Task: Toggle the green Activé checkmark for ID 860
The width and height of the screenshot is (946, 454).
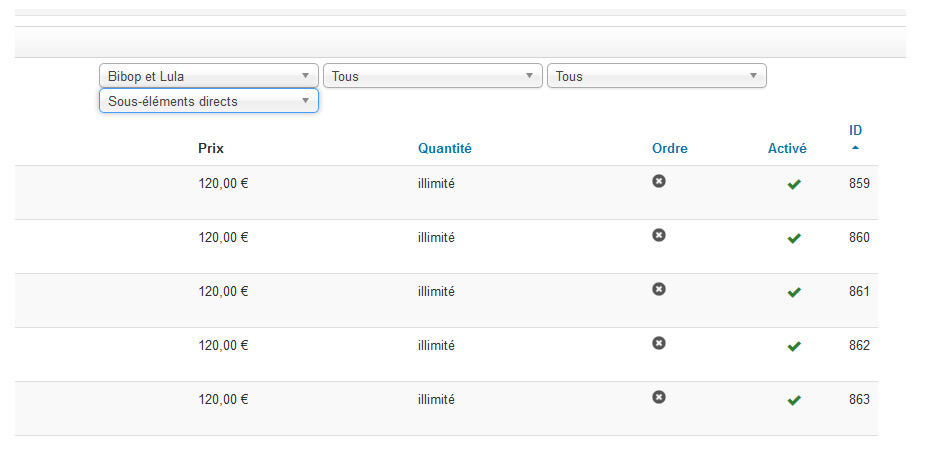Action: point(794,239)
